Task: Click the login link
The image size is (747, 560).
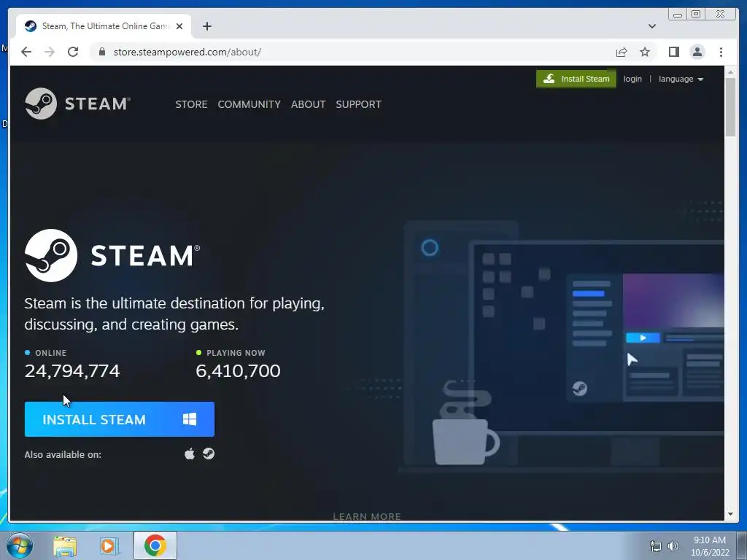Action: click(632, 79)
